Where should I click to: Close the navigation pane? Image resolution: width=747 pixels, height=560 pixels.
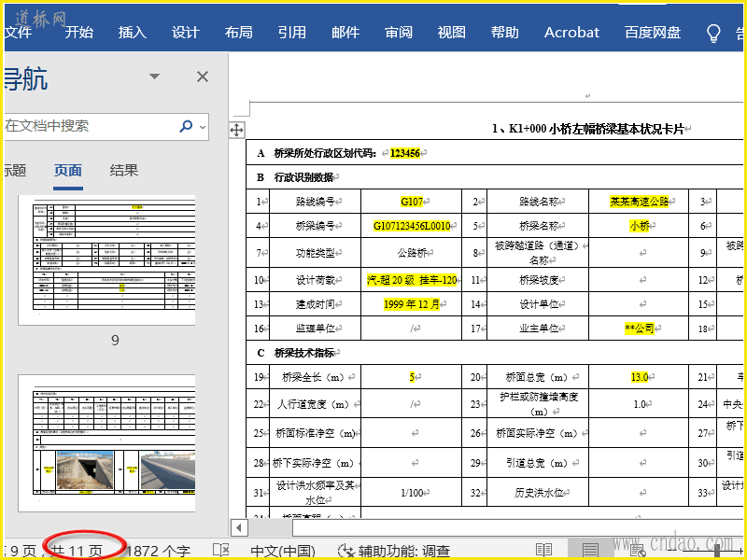click(203, 77)
